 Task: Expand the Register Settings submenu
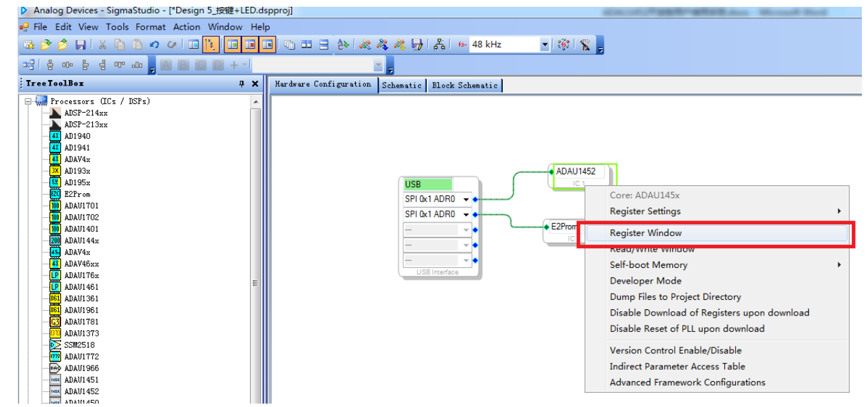(x=717, y=211)
